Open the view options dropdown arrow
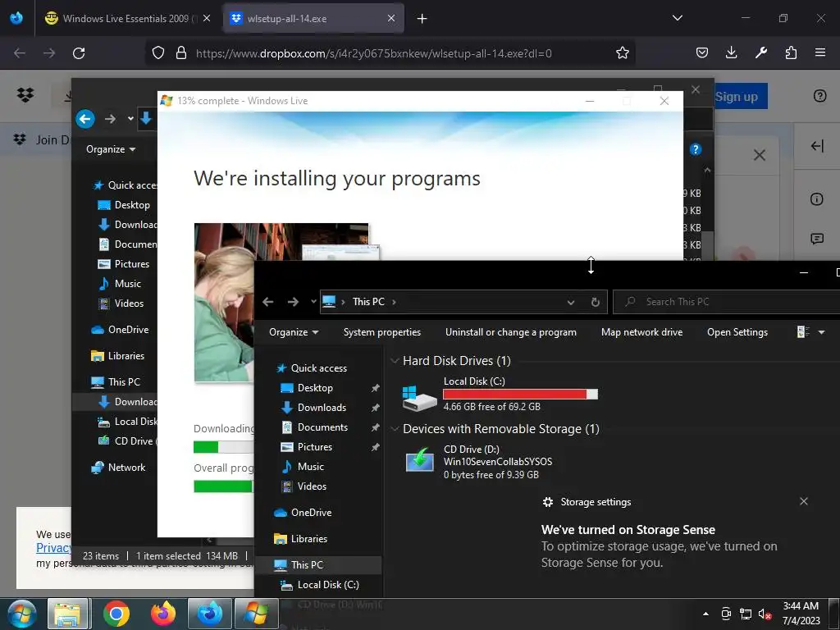This screenshot has width=840, height=630. point(821,332)
